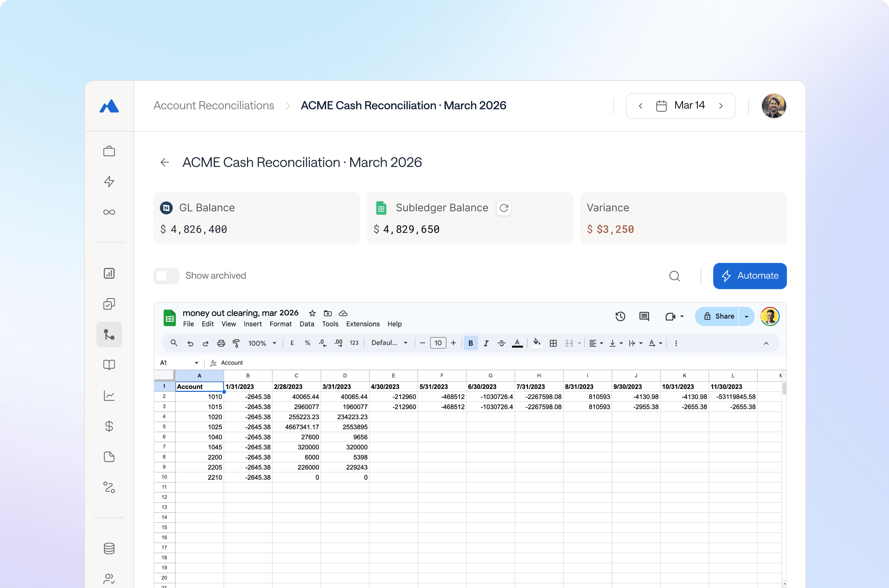The image size is (889, 588).
Task: Select the reconciliation branch sidebar icon
Action: (x=109, y=334)
